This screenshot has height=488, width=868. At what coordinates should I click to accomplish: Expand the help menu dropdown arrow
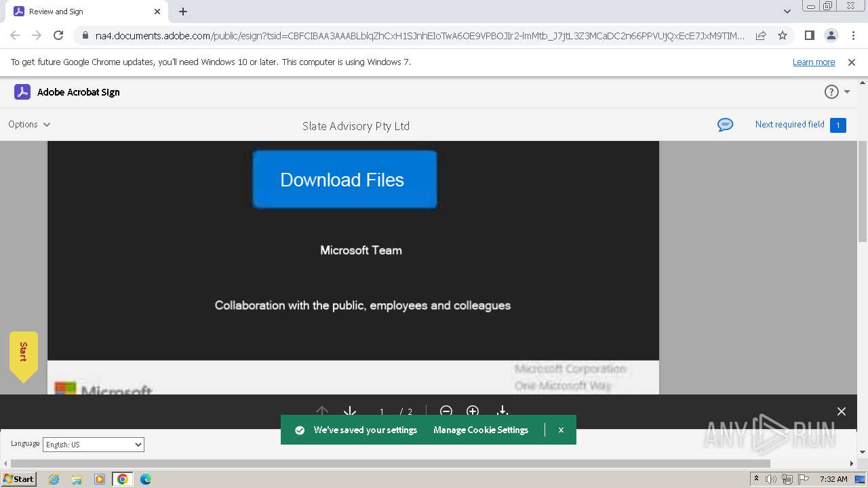click(847, 92)
